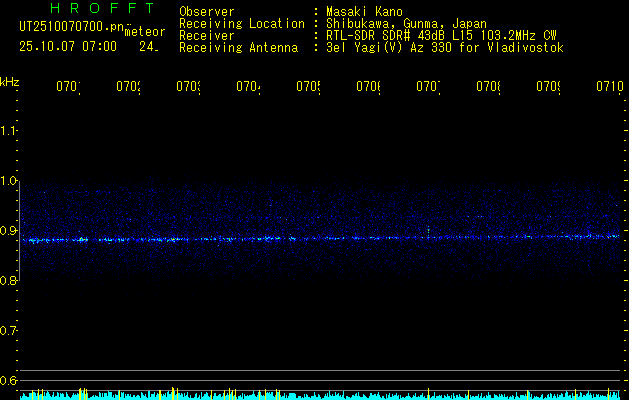629x400 pixels.
Task: Click the kHz axis unit label
Action: 10,81
